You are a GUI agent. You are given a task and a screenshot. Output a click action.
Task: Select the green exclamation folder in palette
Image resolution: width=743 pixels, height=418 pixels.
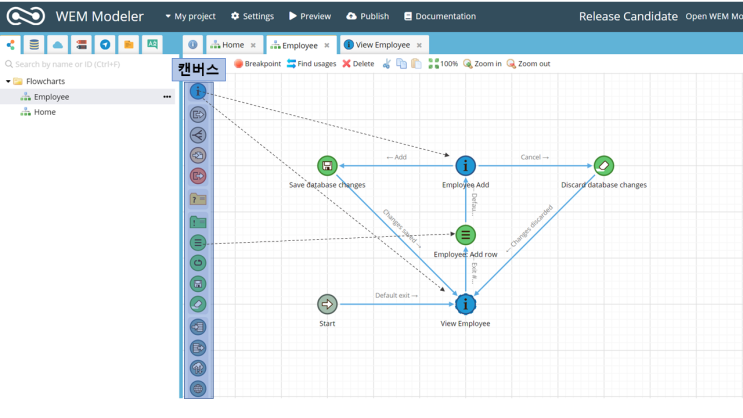pos(198,222)
